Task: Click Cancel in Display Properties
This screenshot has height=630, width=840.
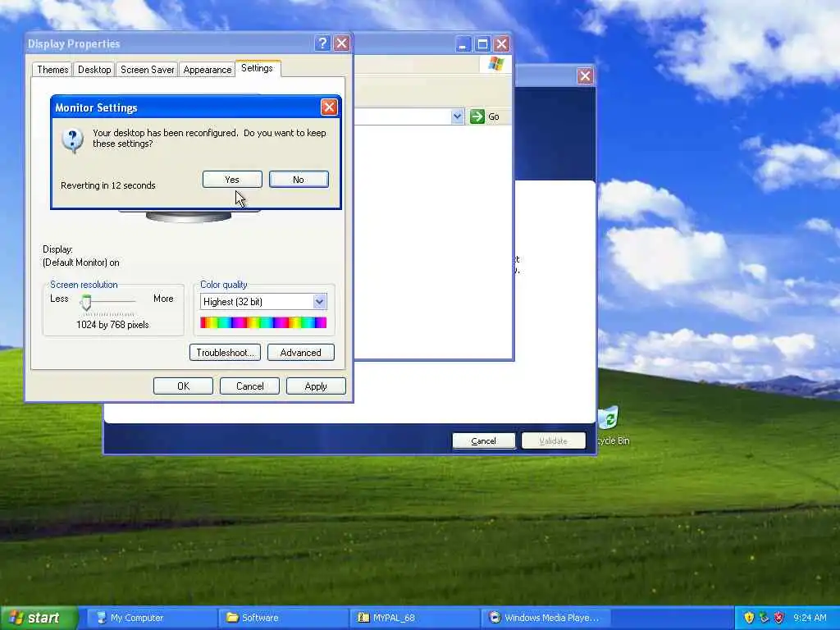Action: point(249,386)
